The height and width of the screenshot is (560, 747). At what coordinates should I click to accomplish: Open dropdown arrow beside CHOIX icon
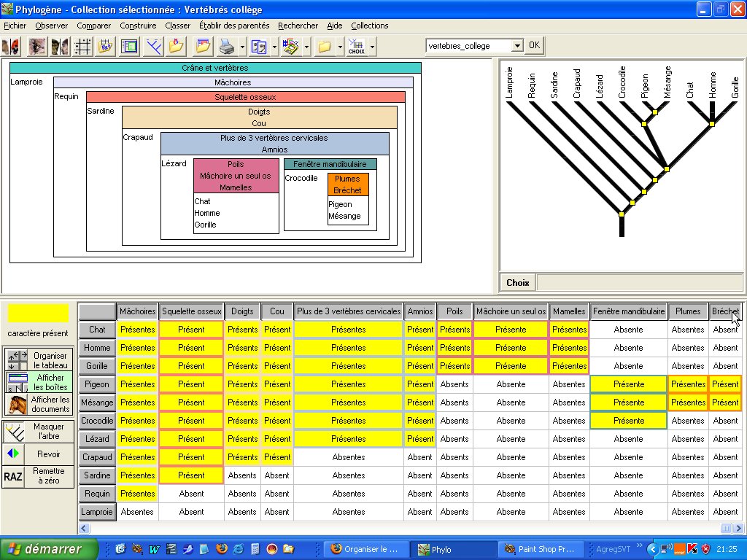coord(372,47)
